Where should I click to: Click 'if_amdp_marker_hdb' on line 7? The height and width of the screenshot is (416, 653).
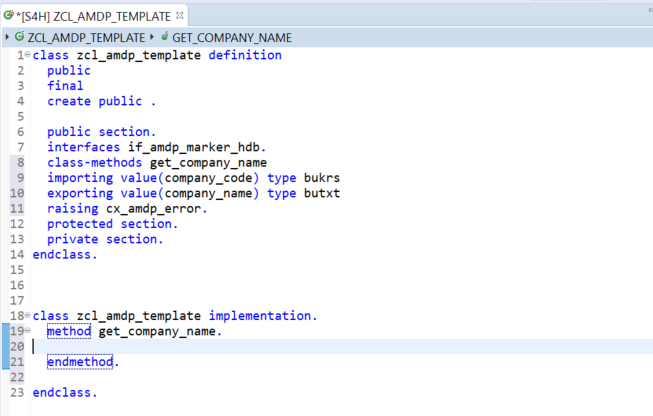coord(194,147)
